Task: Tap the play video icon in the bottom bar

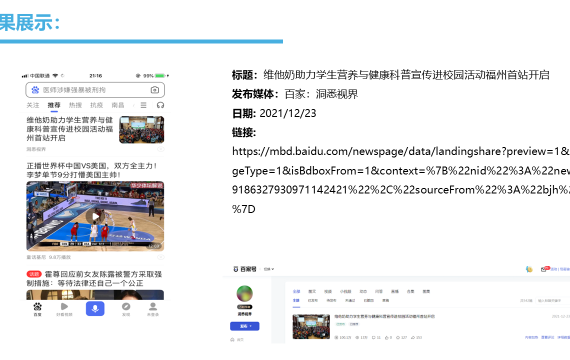Action: 64,307
